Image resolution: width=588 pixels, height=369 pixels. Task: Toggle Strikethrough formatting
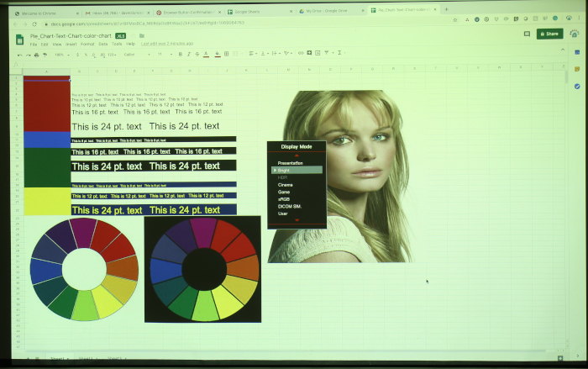197,54
